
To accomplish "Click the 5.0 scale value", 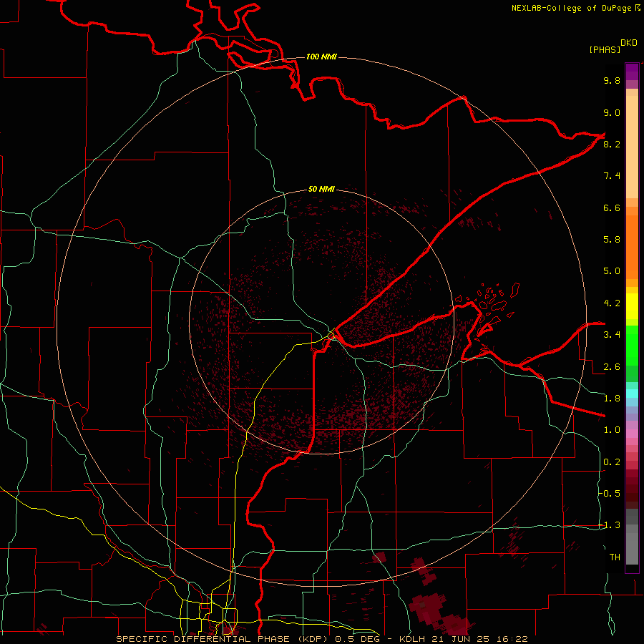I will 612,271.
